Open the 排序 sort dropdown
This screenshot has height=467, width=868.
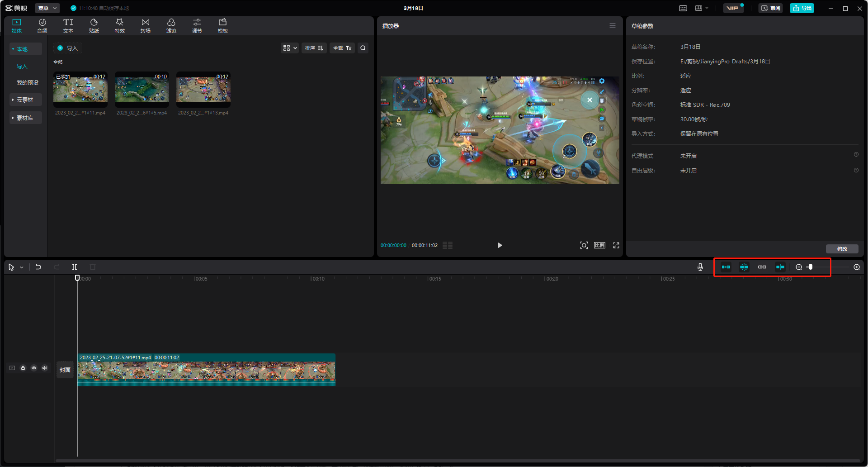pyautogui.click(x=314, y=48)
